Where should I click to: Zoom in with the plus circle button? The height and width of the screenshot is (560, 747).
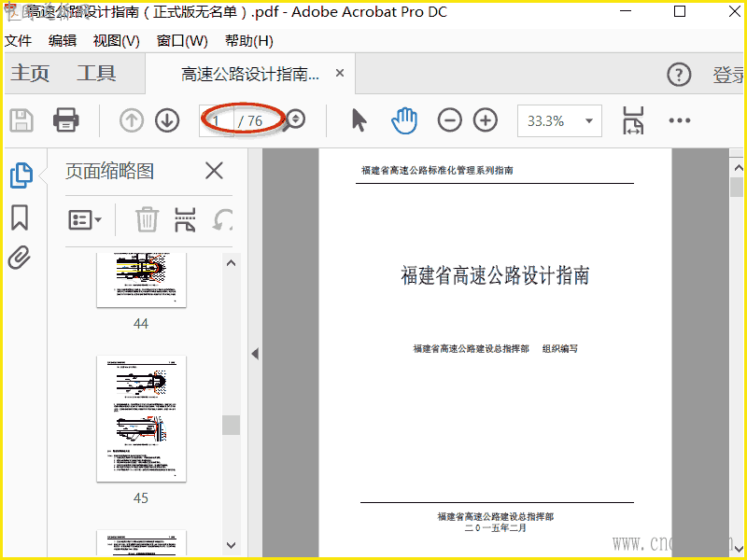point(486,120)
